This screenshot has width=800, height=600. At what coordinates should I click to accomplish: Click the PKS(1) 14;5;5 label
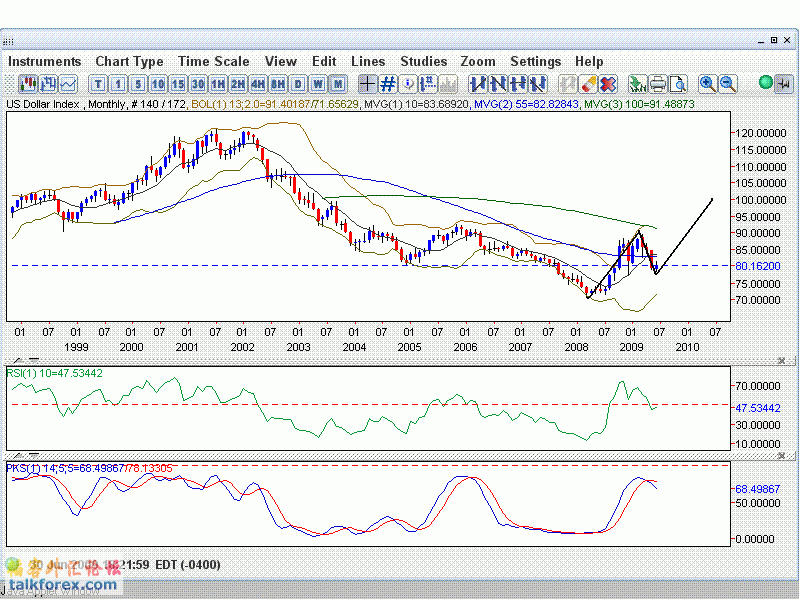click(89, 468)
